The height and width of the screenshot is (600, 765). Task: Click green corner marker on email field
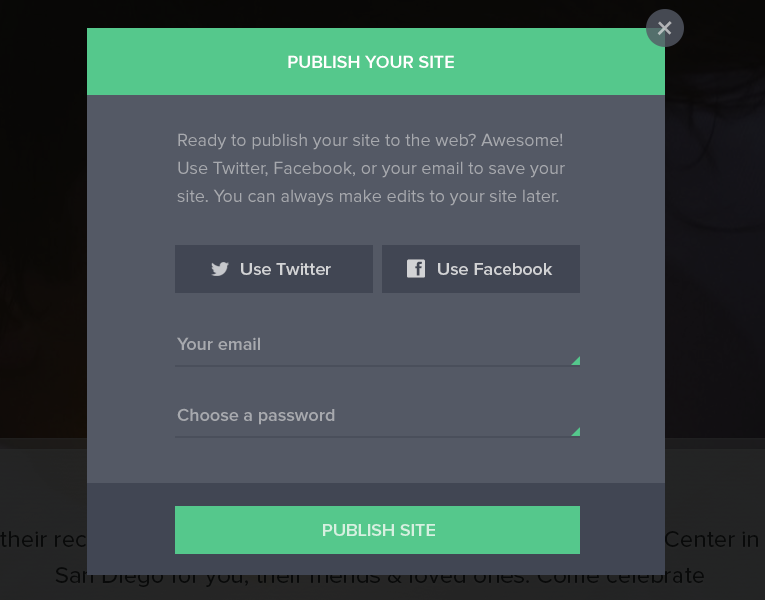coord(576,361)
